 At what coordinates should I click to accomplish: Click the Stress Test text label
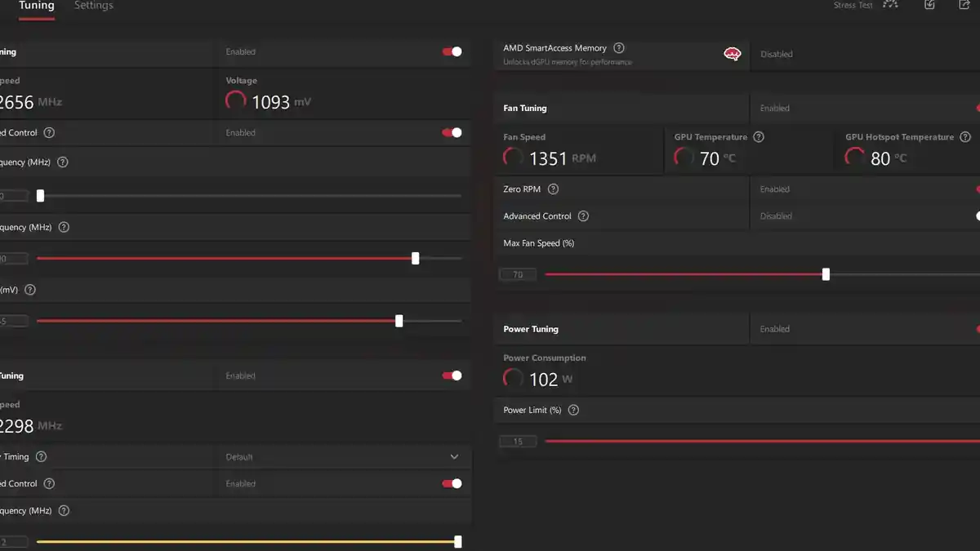[853, 6]
